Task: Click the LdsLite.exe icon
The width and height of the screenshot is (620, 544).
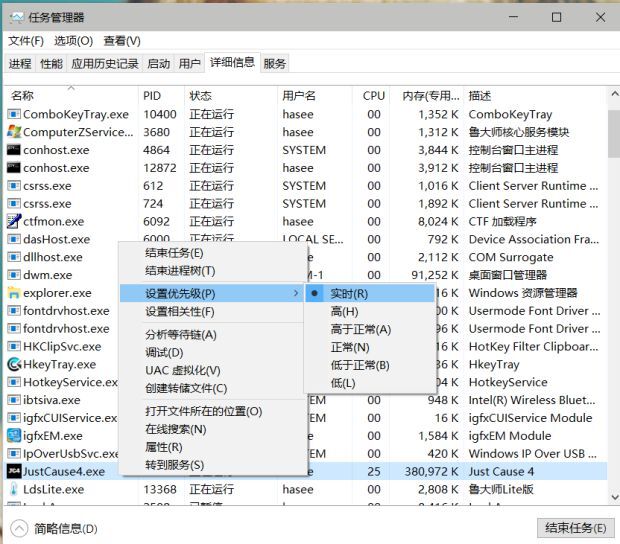Action: click(x=14, y=489)
